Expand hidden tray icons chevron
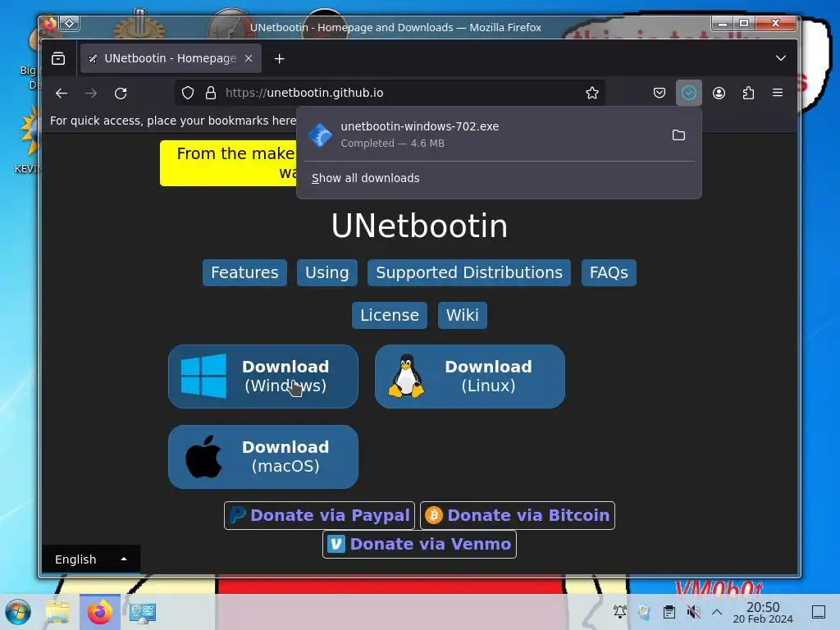Image resolution: width=840 pixels, height=630 pixels. 717,612
